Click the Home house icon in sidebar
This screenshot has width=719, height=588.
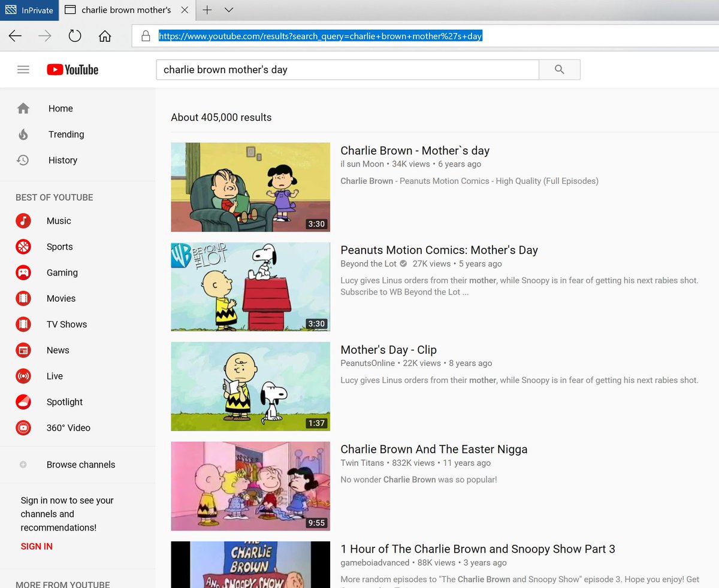click(23, 108)
